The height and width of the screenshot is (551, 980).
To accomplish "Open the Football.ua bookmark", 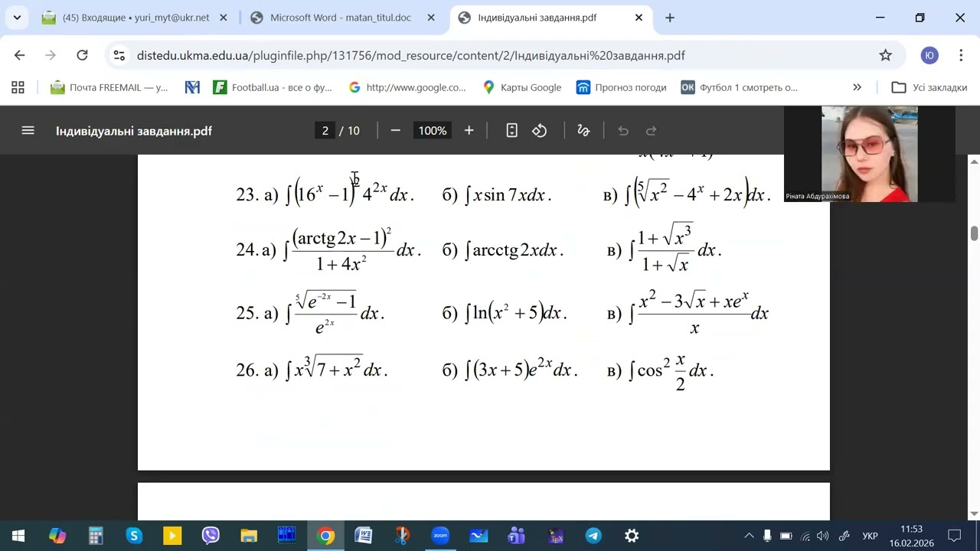I will click(273, 87).
